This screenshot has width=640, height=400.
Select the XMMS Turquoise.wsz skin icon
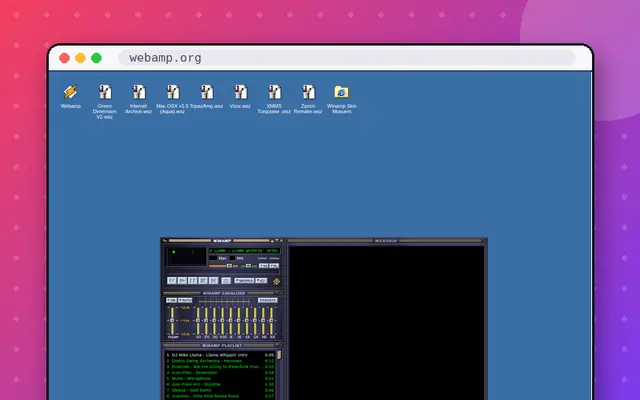pyautogui.click(x=274, y=99)
